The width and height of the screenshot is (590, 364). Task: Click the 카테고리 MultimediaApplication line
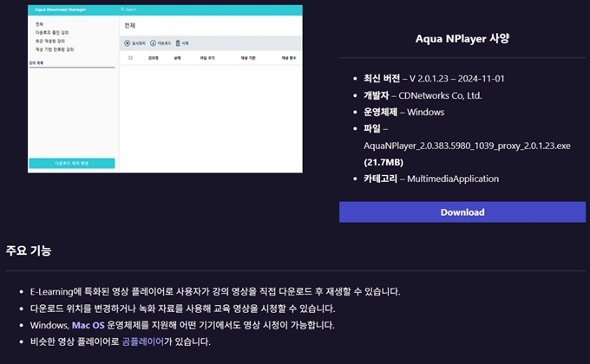pos(431,179)
